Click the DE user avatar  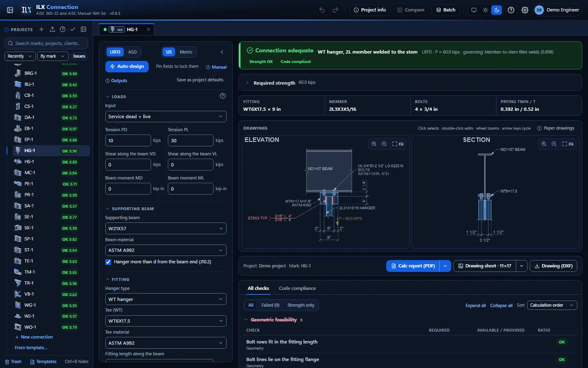(x=539, y=10)
